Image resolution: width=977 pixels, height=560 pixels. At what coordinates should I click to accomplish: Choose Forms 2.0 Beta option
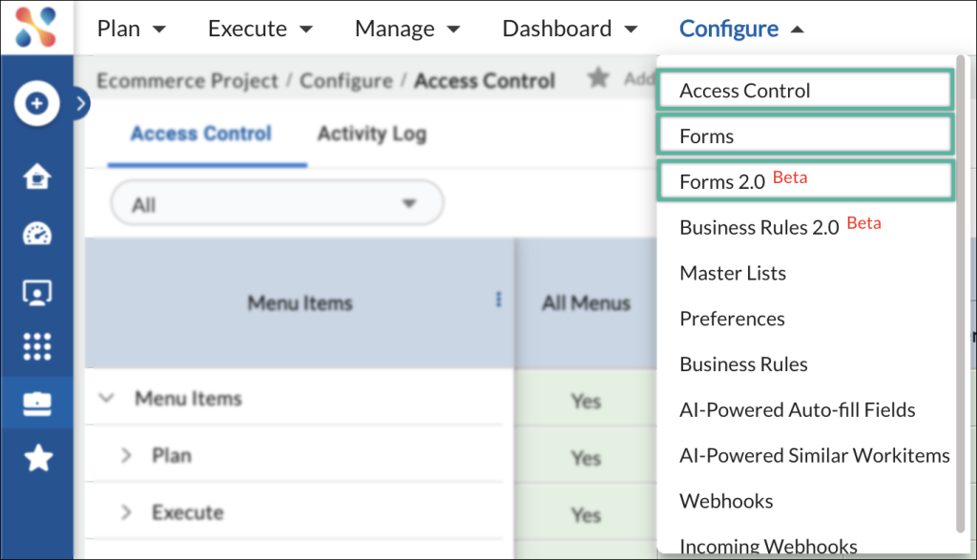pos(805,181)
